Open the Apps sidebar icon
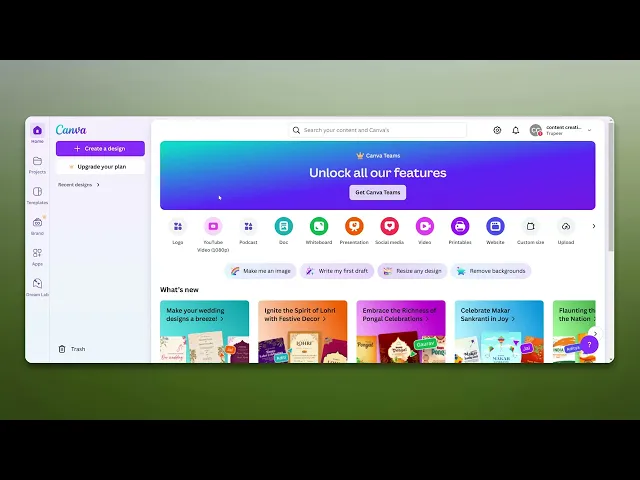Viewport: 640px width, 480px height. pyautogui.click(x=37, y=253)
